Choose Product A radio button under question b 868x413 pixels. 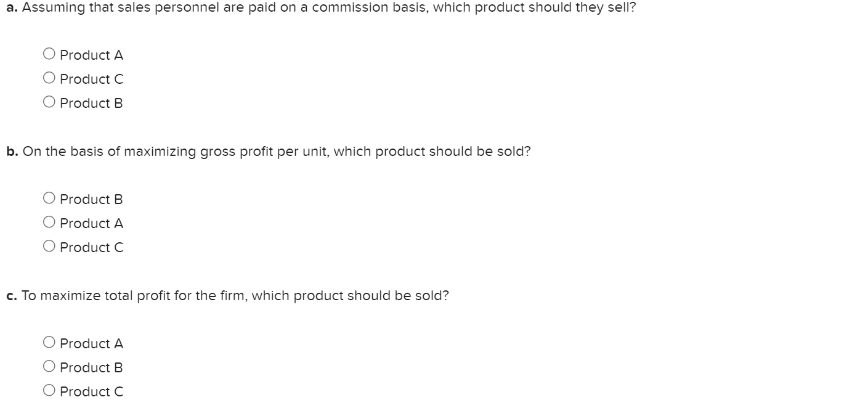pyautogui.click(x=49, y=223)
